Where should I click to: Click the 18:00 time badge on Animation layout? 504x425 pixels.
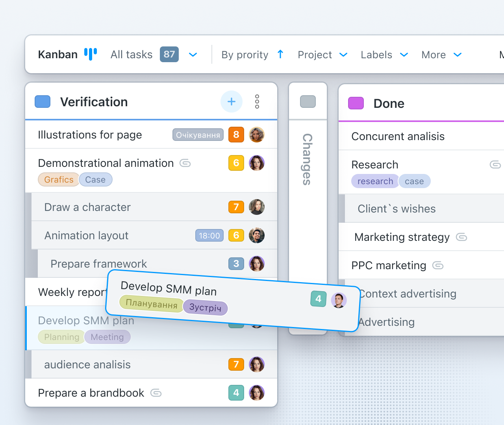209,236
